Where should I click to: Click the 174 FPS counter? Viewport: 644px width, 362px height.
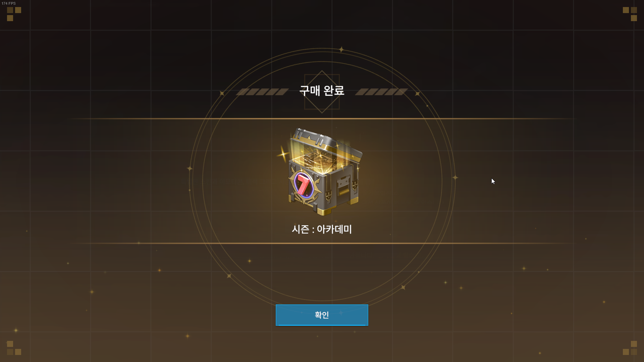click(x=8, y=3)
